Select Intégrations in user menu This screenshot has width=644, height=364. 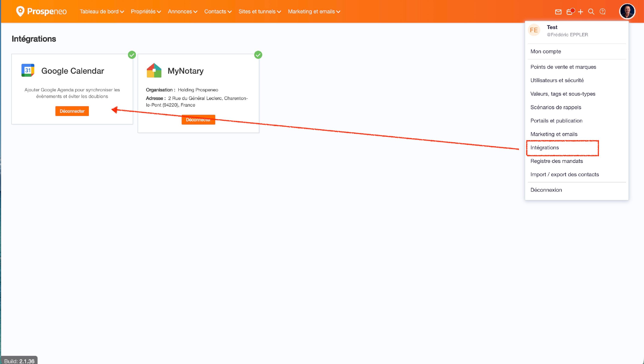tap(544, 148)
